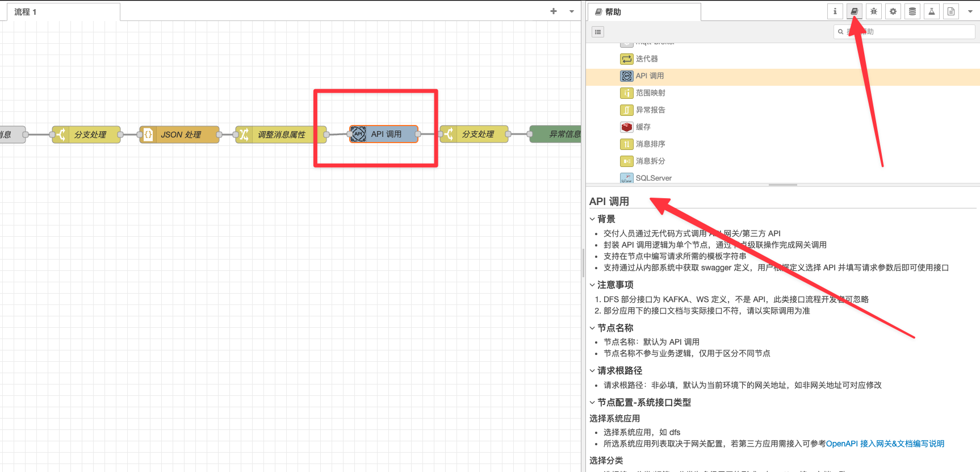The height and width of the screenshot is (472, 980).
Task: Click the horizontal panel divider handle
Action: tap(782, 185)
